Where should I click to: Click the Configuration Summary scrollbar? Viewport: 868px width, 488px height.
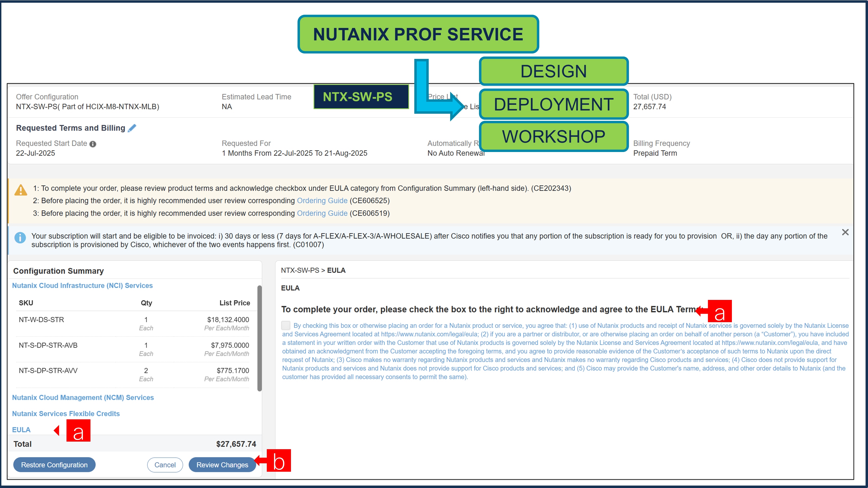[259, 338]
